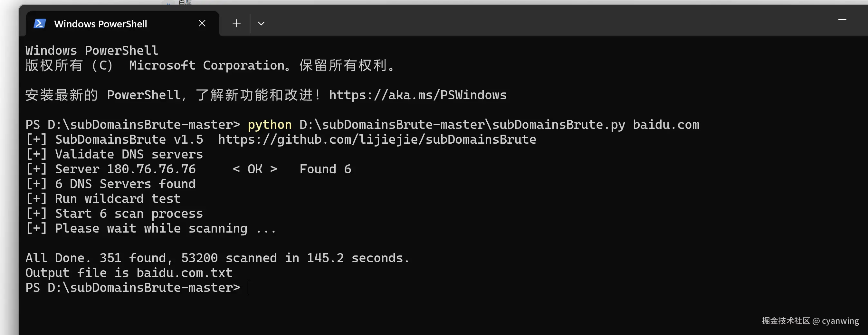Click the 'Please wait while scanning' line
Screen dimensions: 868x335
pyautogui.click(x=151, y=228)
